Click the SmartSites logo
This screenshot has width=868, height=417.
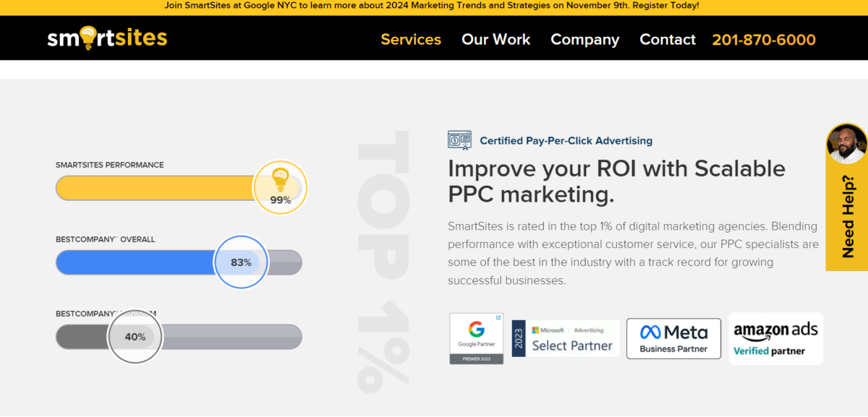pos(107,38)
